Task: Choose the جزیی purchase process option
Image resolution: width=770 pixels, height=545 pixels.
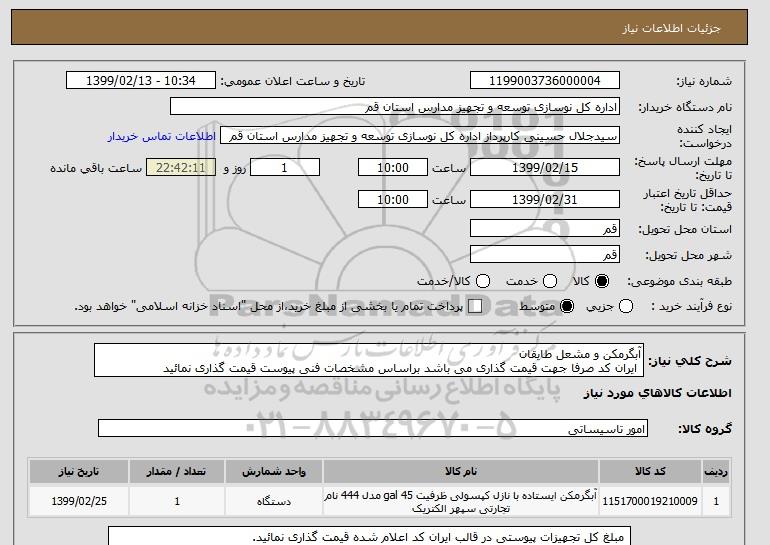Action: pyautogui.click(x=626, y=306)
